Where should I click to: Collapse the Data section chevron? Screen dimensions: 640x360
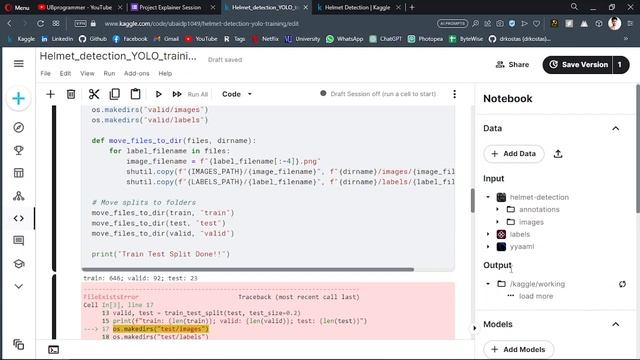(x=616, y=129)
